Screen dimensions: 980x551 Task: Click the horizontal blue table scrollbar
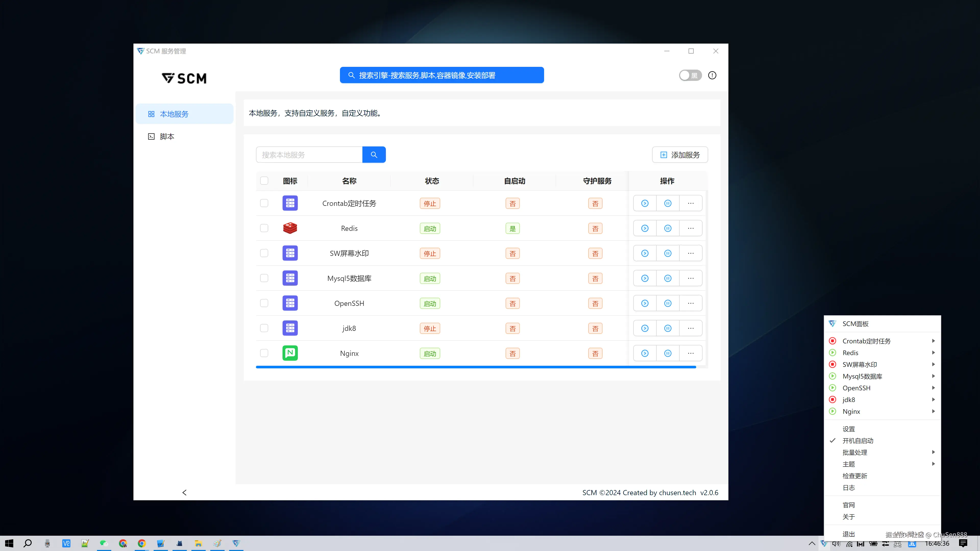(x=475, y=367)
